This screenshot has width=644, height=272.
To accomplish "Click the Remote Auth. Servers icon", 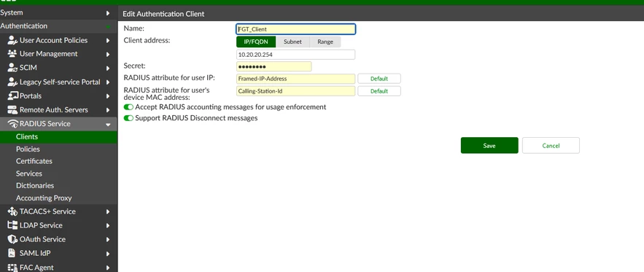I will [x=12, y=109].
